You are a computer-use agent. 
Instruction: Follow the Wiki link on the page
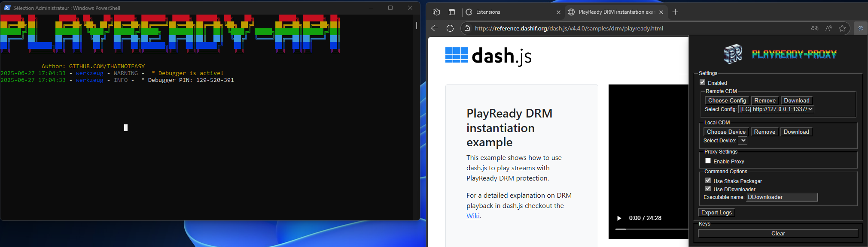473,216
